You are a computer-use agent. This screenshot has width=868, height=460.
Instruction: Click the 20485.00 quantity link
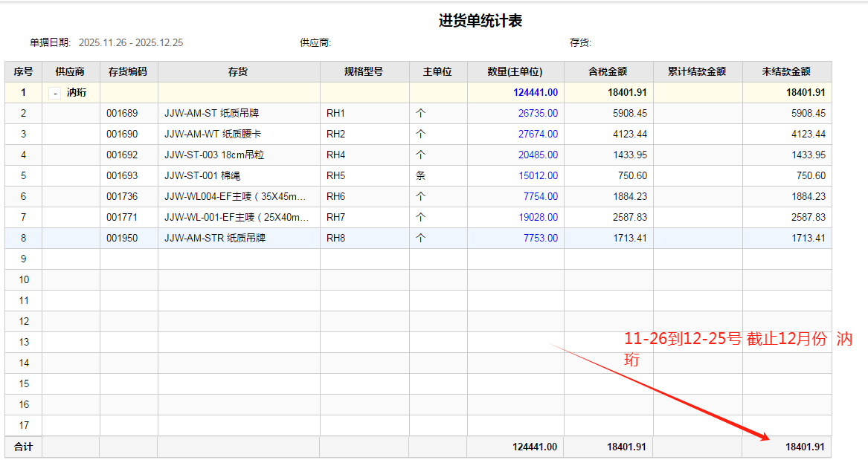[538, 155]
